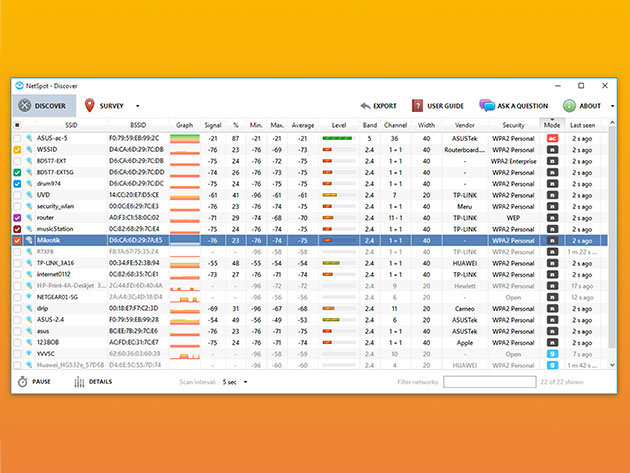Click the NetSpot app logo icon

click(x=19, y=86)
